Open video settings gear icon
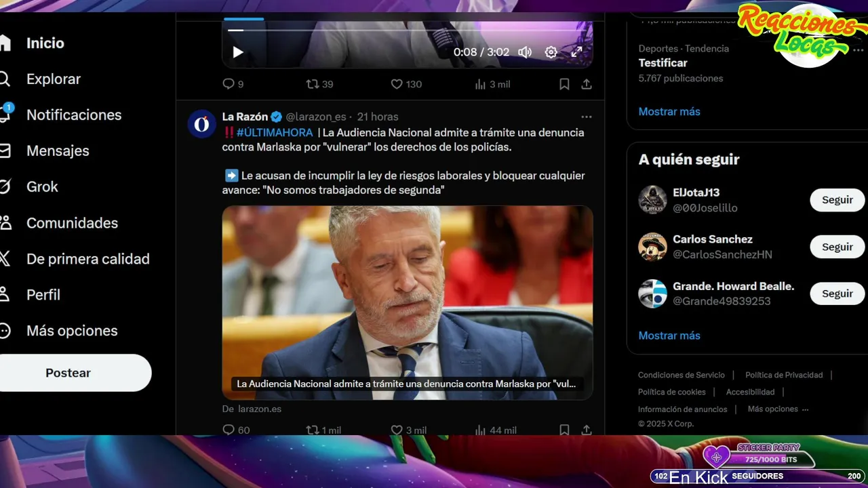 (551, 52)
